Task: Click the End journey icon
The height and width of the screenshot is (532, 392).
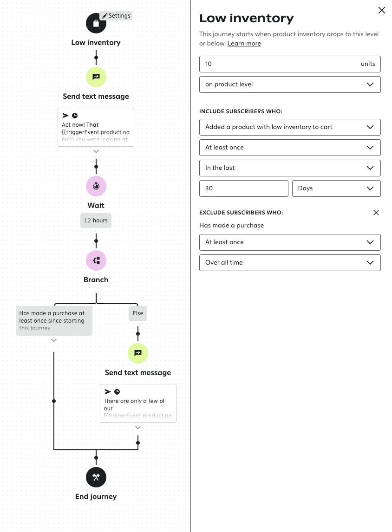Action: click(96, 477)
